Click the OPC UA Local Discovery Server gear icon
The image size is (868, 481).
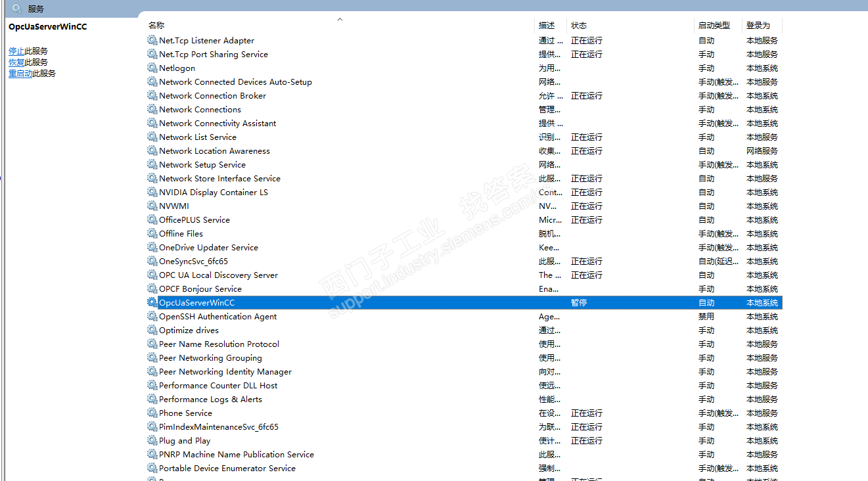click(152, 275)
